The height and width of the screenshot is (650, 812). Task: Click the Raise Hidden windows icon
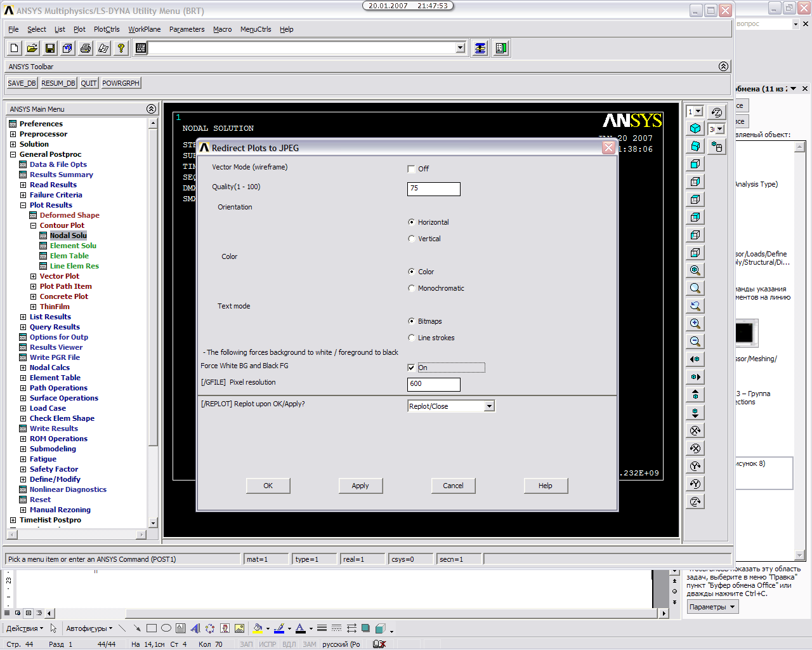(x=480, y=48)
